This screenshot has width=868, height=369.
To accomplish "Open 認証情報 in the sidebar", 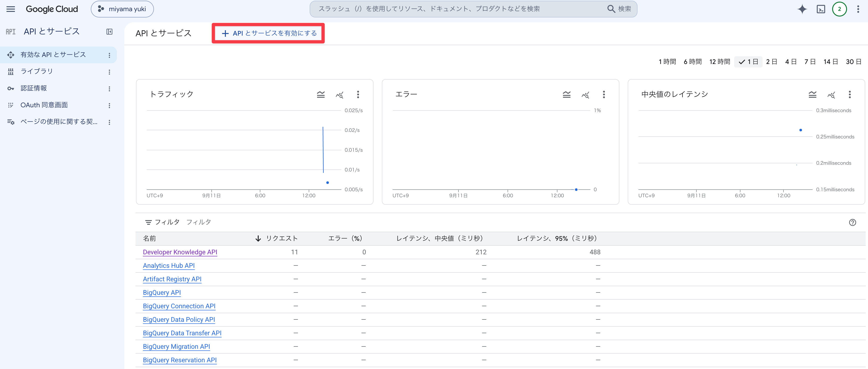I will click(34, 88).
